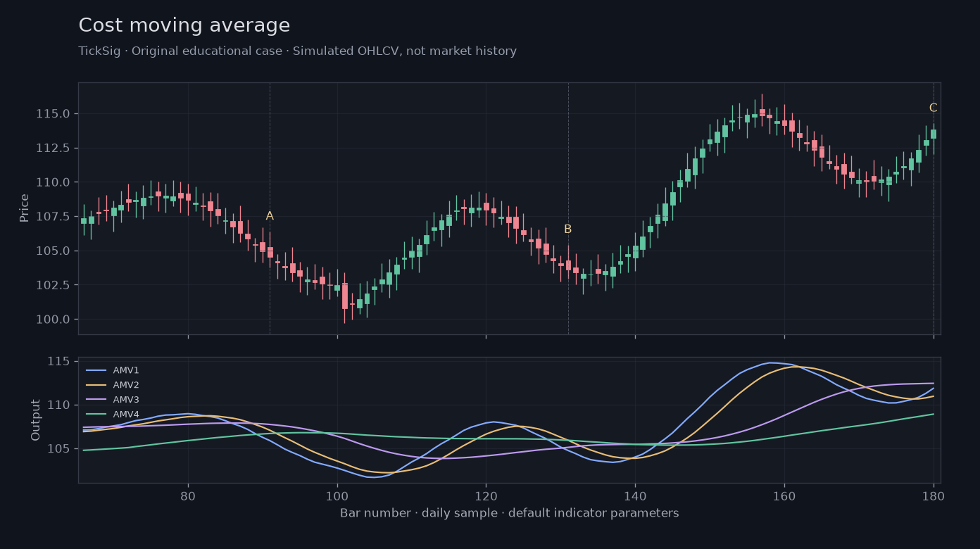Click the "Cost moving average" chart title
The image size is (980, 549).
pos(184,26)
